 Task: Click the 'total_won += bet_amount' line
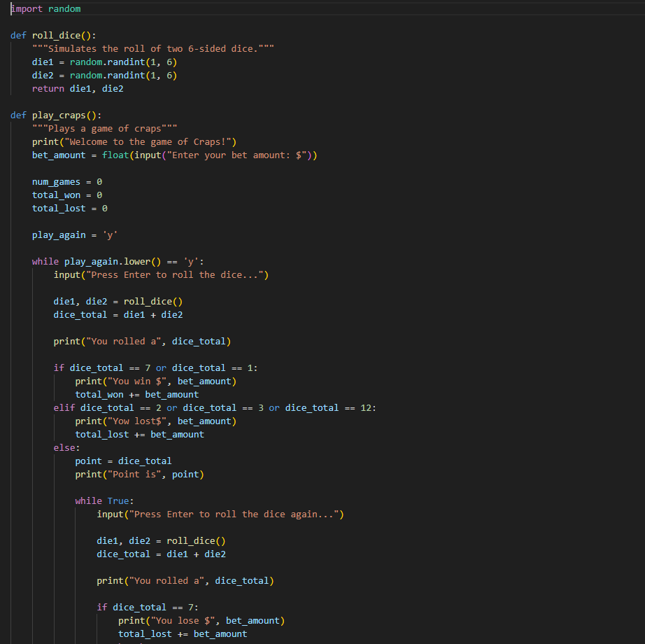137,395
